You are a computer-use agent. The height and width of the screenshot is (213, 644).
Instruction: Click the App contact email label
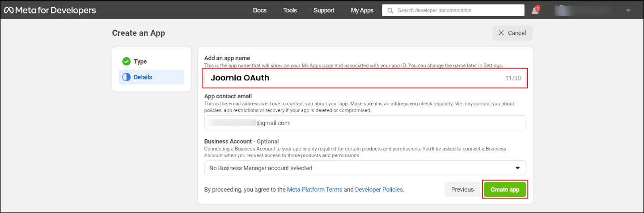[228, 96]
